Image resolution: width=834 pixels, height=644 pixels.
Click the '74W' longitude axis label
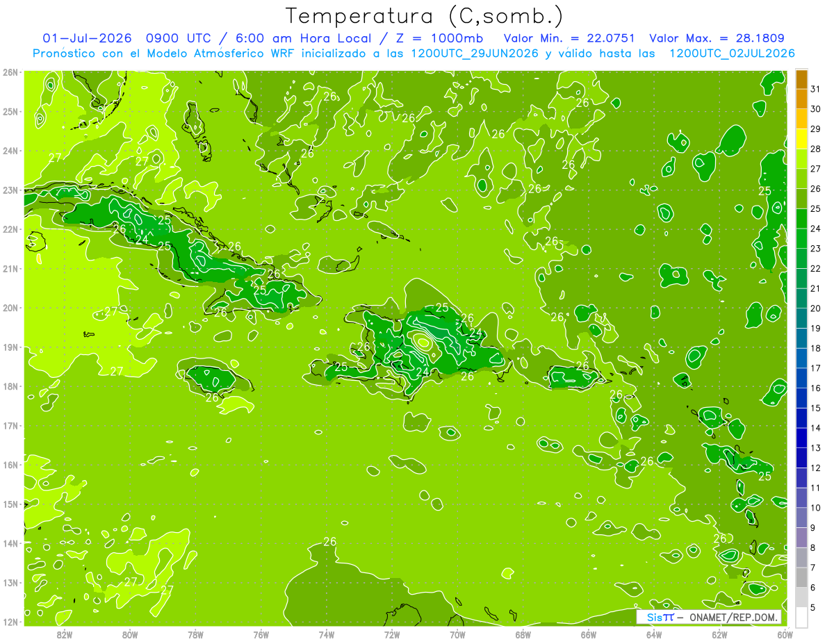click(327, 634)
